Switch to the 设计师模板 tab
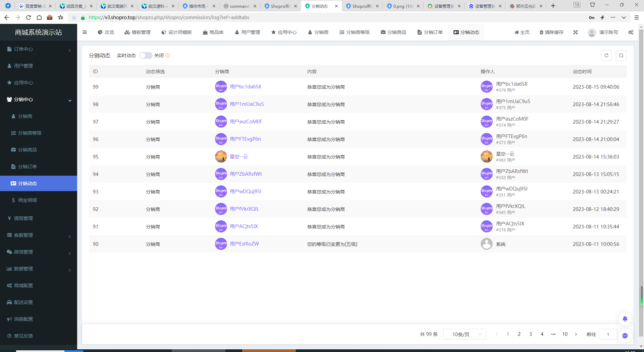Screen dimensions: 644x352 pos(177,32)
